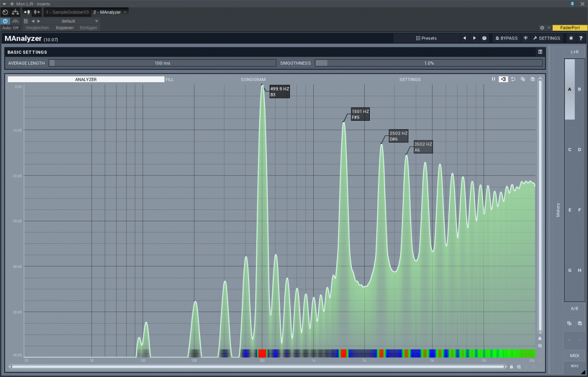The image size is (588, 377).
Task: Switch to the SONOGRAM tab
Action: point(253,79)
